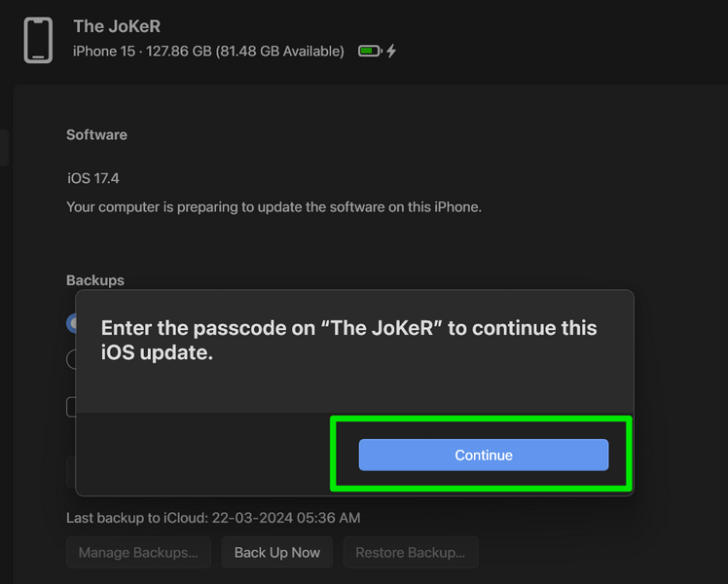Click the charging lightning bolt icon
Screen dimensions: 728x584
391,51
